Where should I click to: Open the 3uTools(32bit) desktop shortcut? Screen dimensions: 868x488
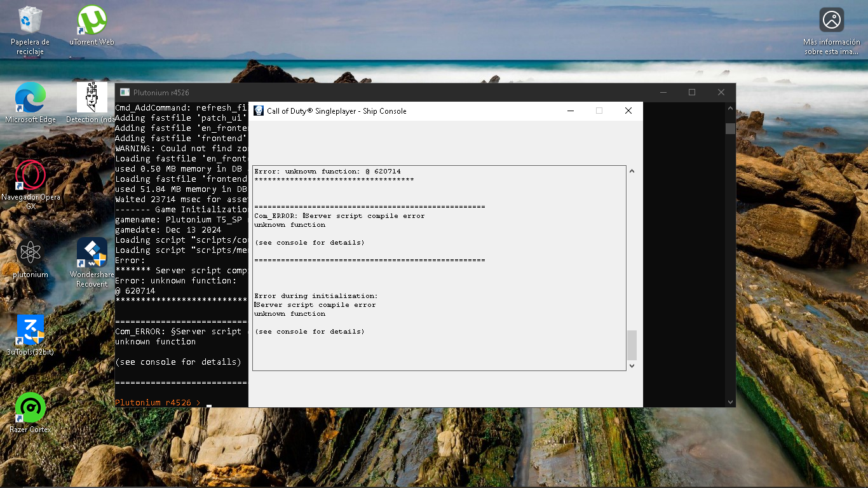click(31, 335)
